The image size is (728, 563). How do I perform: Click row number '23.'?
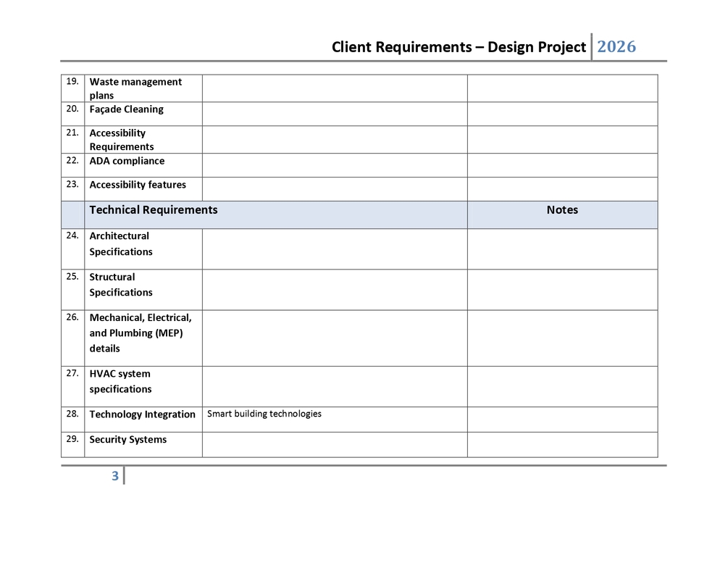[x=72, y=184]
